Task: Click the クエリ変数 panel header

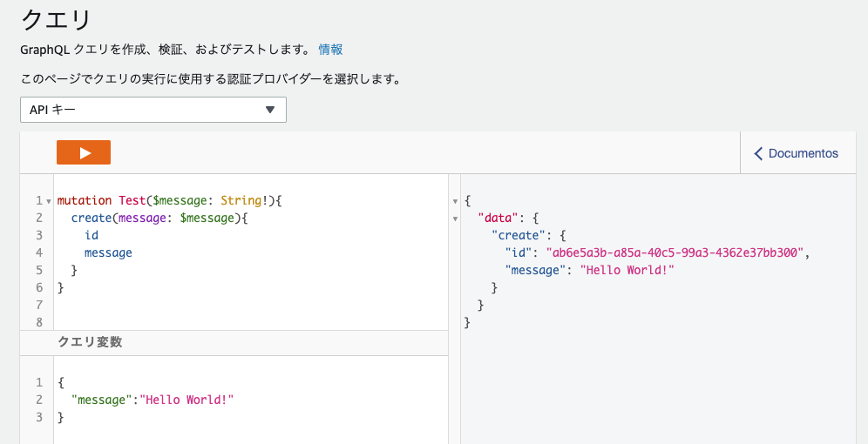Action: 90,342
